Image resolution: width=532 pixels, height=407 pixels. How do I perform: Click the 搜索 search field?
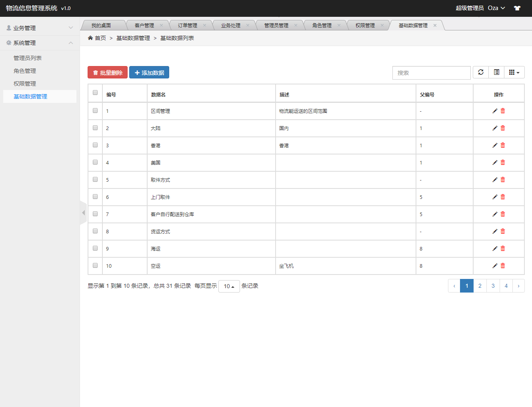coord(431,73)
